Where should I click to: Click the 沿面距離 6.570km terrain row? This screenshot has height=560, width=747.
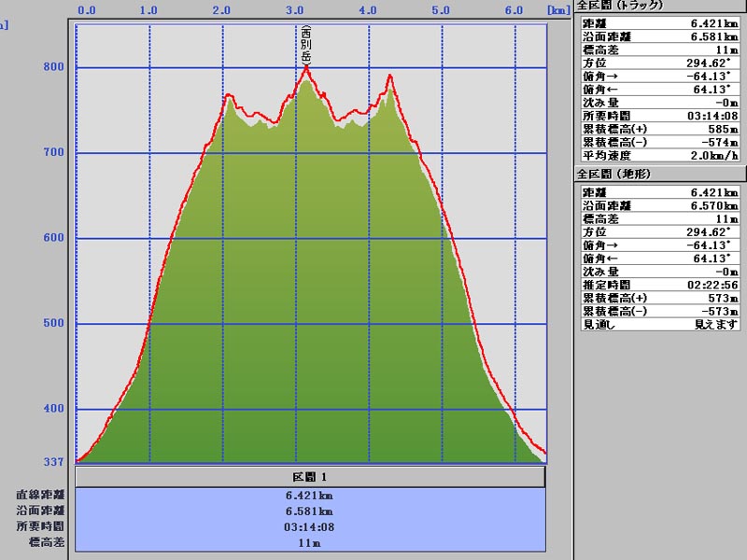click(658, 205)
